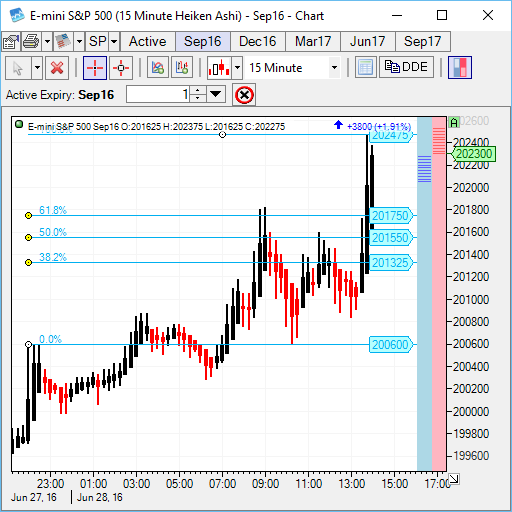Click the Jun 28, 16 date label
512x512 pixels.
[x=100, y=497]
